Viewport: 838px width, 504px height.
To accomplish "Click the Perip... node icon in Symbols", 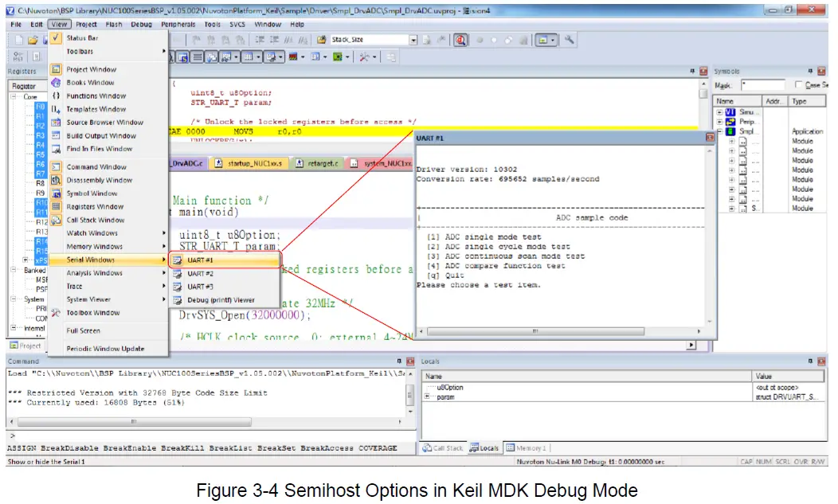I will (730, 122).
